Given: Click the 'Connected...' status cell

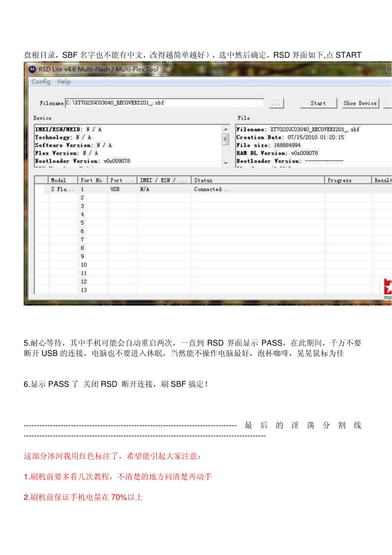Looking at the screenshot, I should [211, 189].
